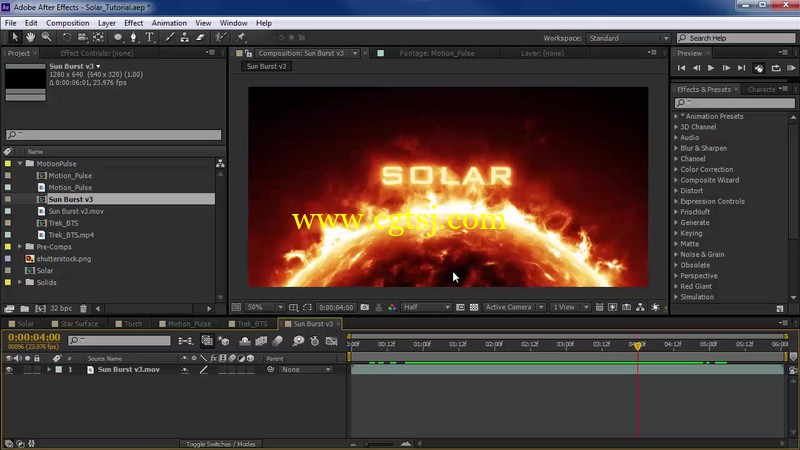The height and width of the screenshot is (450, 800).
Task: Select the Type text tool
Action: (x=149, y=37)
